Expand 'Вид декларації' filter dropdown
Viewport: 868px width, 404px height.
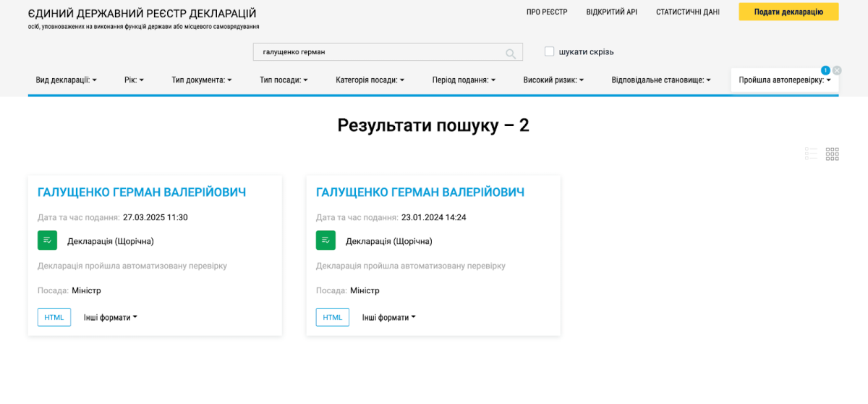[66, 80]
